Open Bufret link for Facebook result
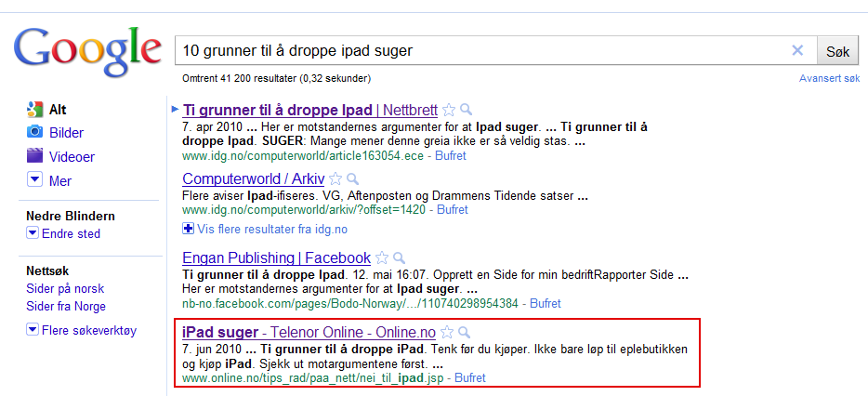868x396 pixels. click(546, 304)
